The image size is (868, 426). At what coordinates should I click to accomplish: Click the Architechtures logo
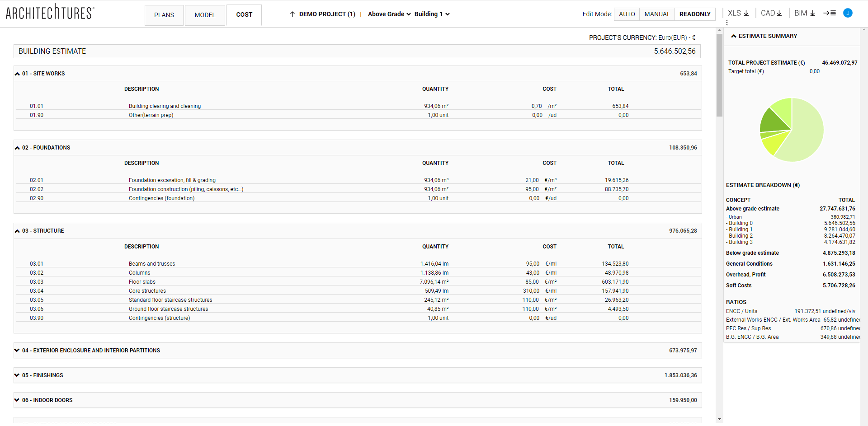(50, 13)
